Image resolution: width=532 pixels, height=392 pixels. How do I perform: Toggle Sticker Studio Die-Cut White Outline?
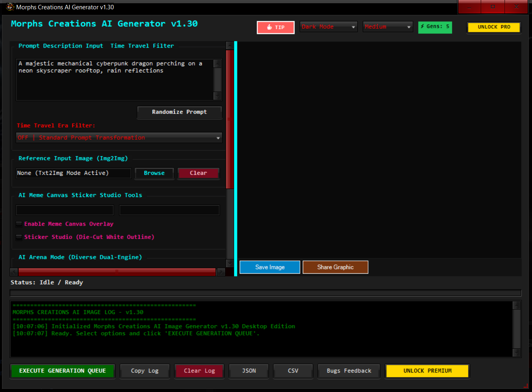[x=19, y=237]
